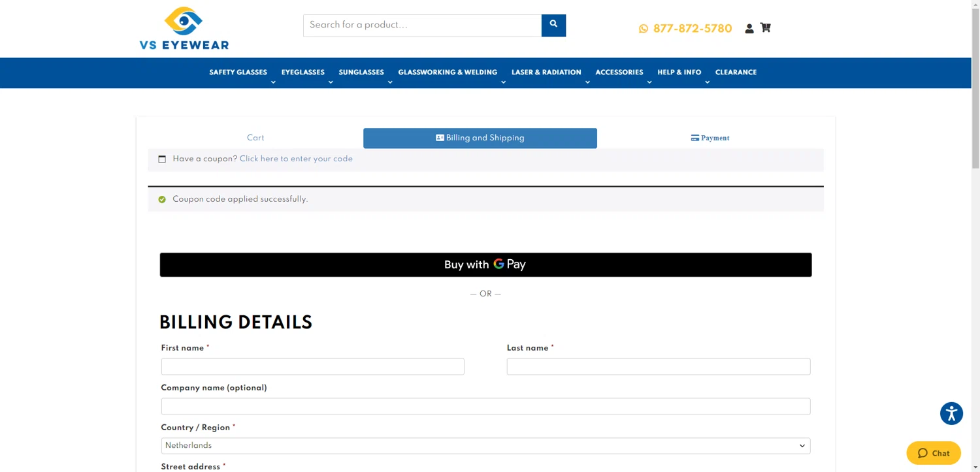Go back to Cart step
The height and width of the screenshot is (472, 980).
pyautogui.click(x=255, y=138)
